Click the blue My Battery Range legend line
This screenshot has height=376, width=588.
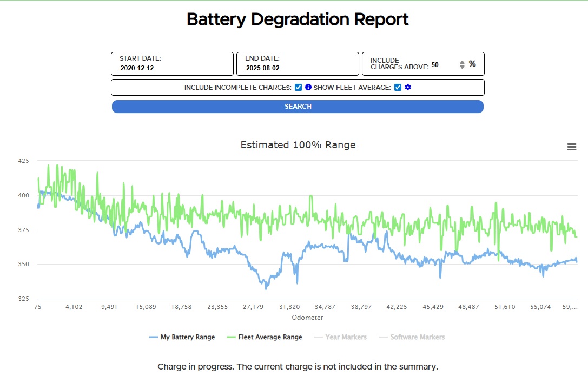154,338
